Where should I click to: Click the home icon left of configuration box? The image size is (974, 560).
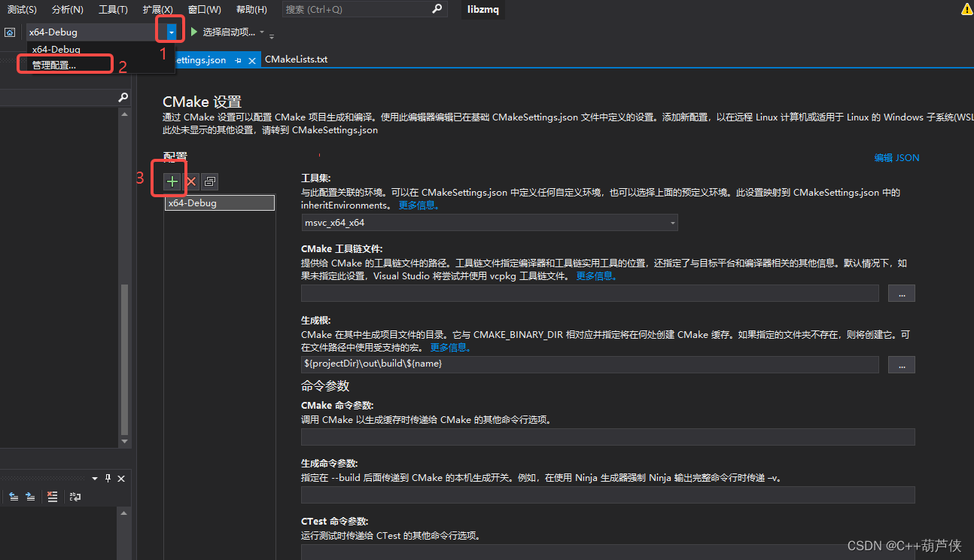[x=10, y=32]
